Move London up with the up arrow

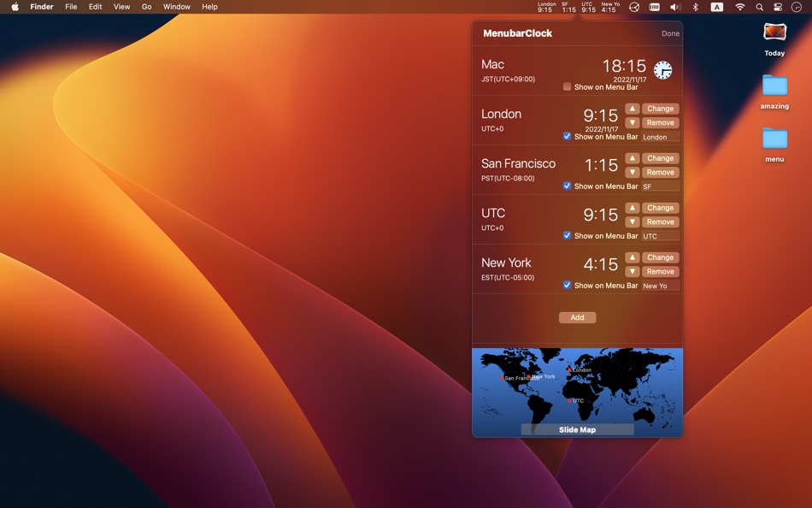pos(633,109)
